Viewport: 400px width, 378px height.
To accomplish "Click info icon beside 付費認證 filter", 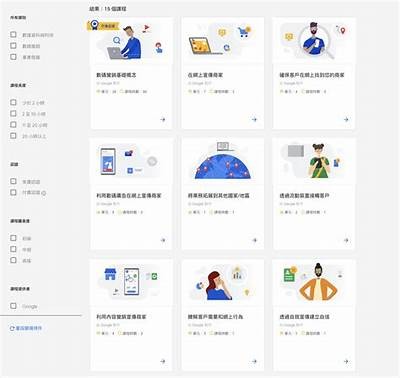I will tap(44, 193).
